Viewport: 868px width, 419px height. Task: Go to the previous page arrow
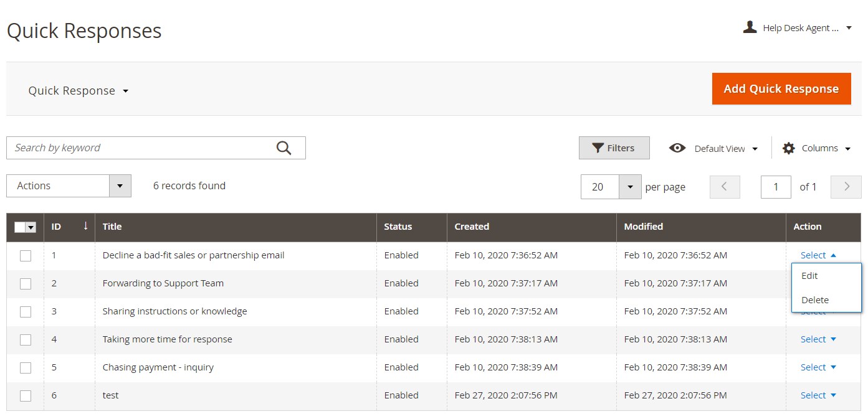tap(725, 187)
